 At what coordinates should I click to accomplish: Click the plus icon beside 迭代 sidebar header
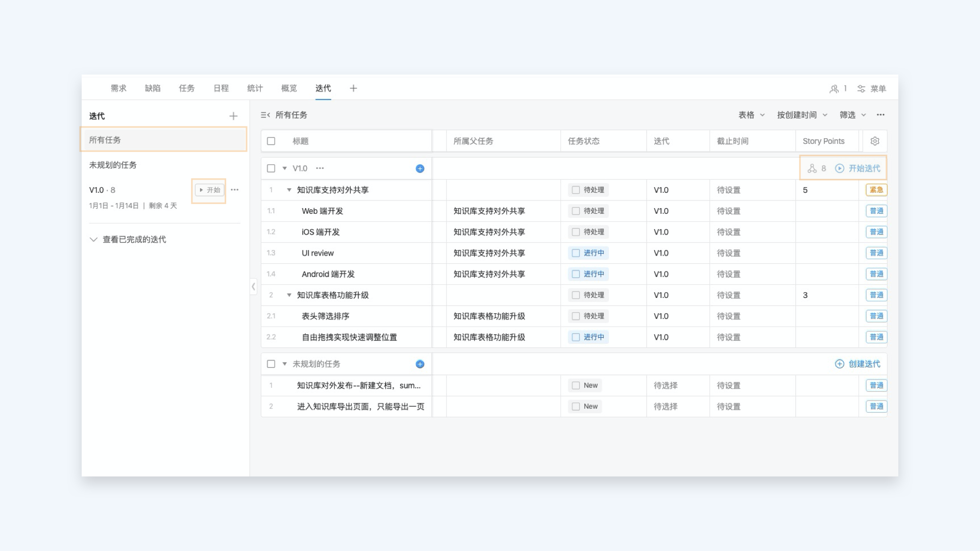tap(233, 116)
